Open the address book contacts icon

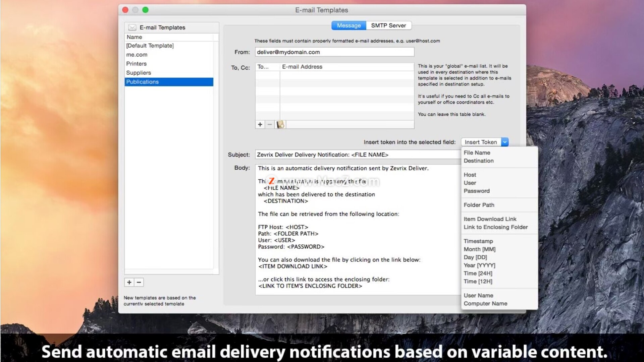pos(280,125)
